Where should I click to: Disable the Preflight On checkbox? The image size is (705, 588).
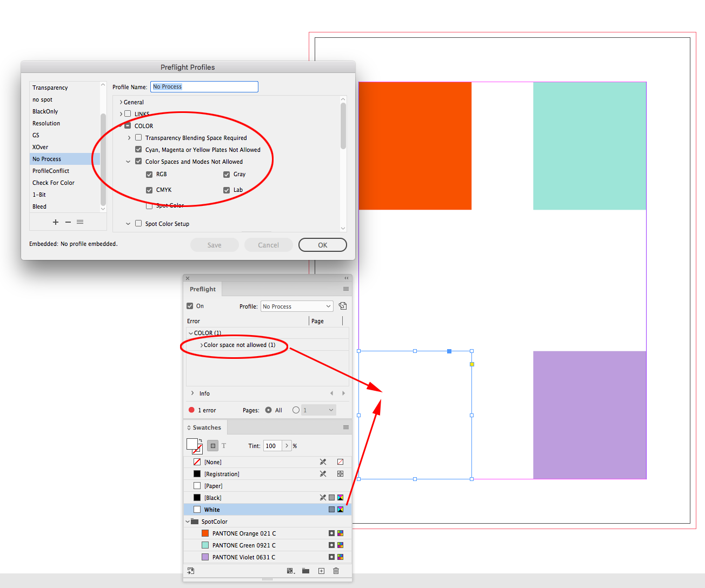point(190,306)
